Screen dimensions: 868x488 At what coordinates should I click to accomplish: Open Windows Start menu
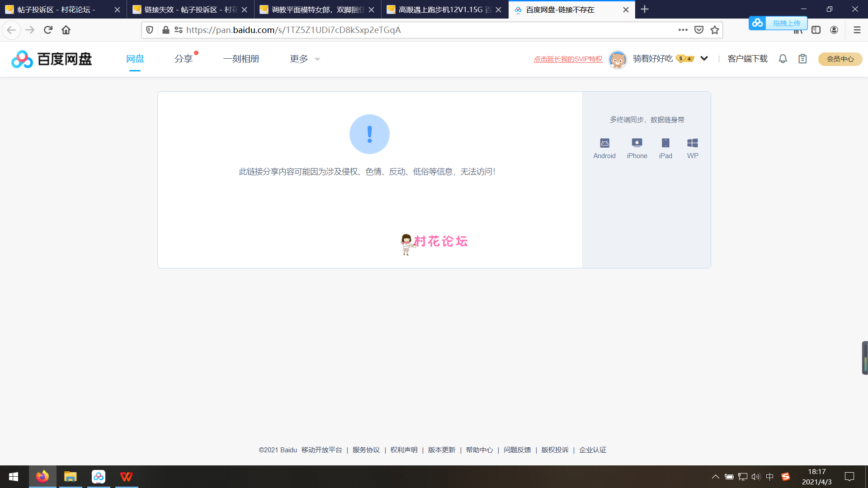[x=14, y=477]
